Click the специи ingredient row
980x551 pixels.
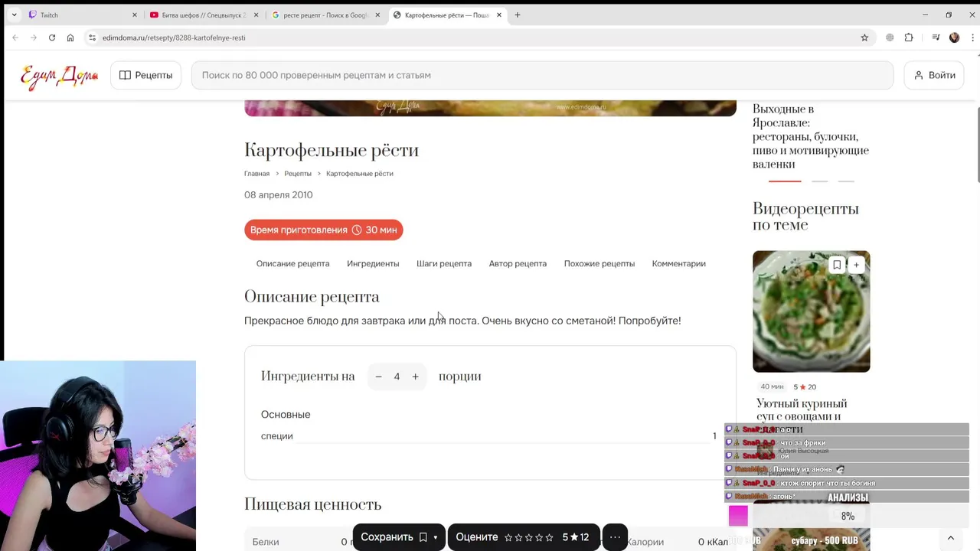point(488,436)
